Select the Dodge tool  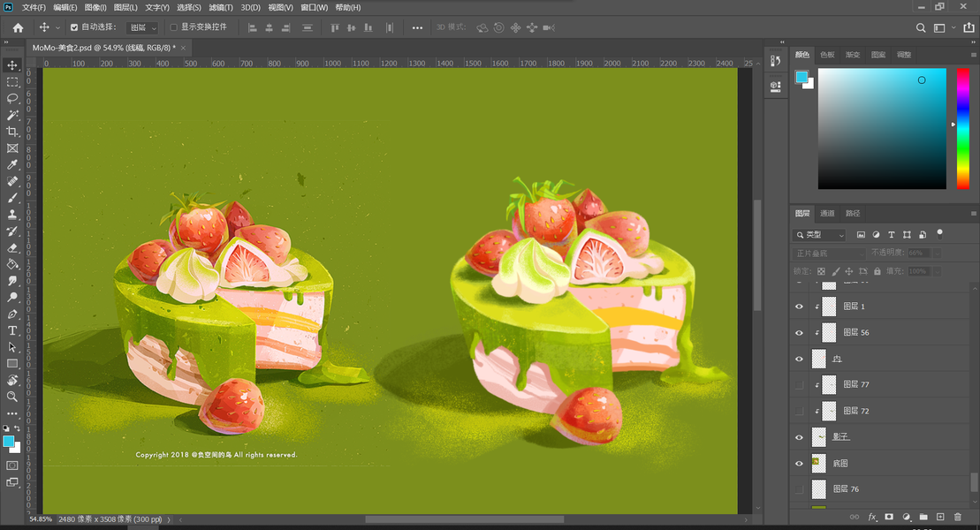11,297
